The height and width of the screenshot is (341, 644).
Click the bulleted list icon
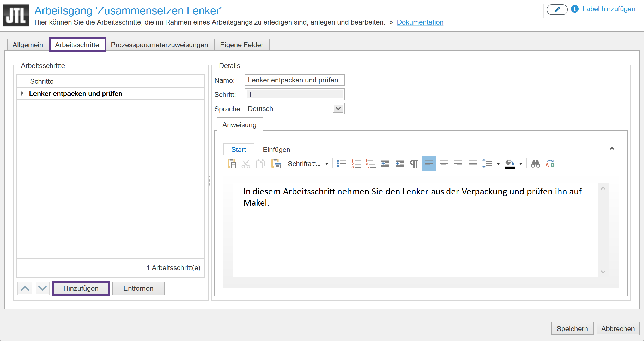341,164
